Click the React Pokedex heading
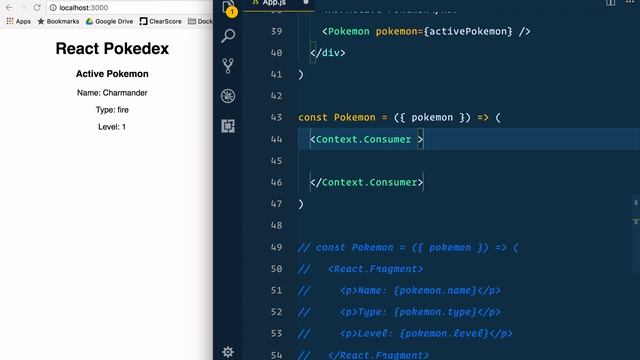The height and width of the screenshot is (360, 640). pyautogui.click(x=112, y=49)
